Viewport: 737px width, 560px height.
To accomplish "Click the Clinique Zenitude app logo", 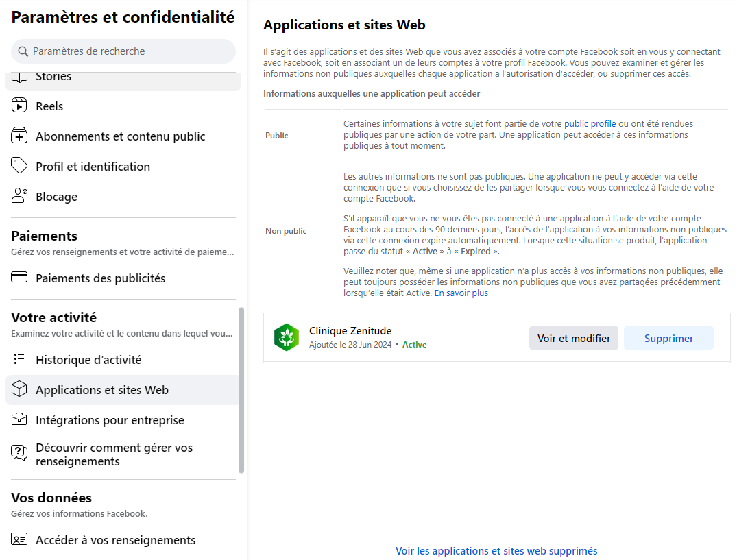I will (286, 337).
